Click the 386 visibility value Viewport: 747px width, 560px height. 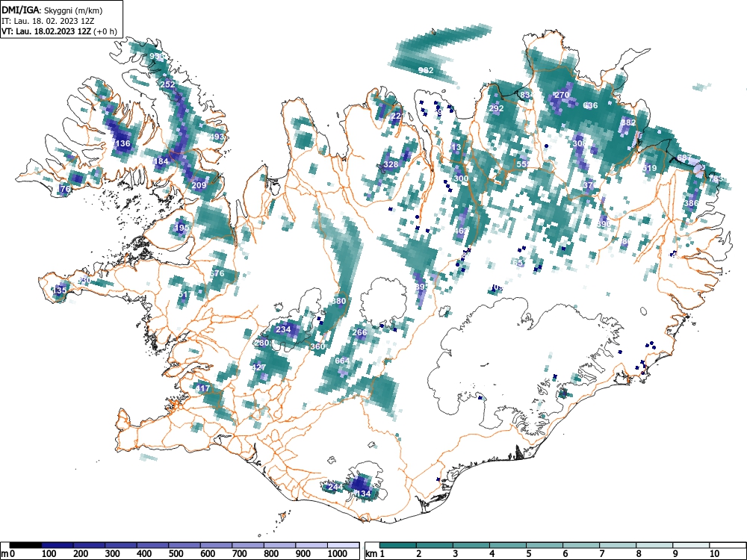pyautogui.click(x=691, y=203)
